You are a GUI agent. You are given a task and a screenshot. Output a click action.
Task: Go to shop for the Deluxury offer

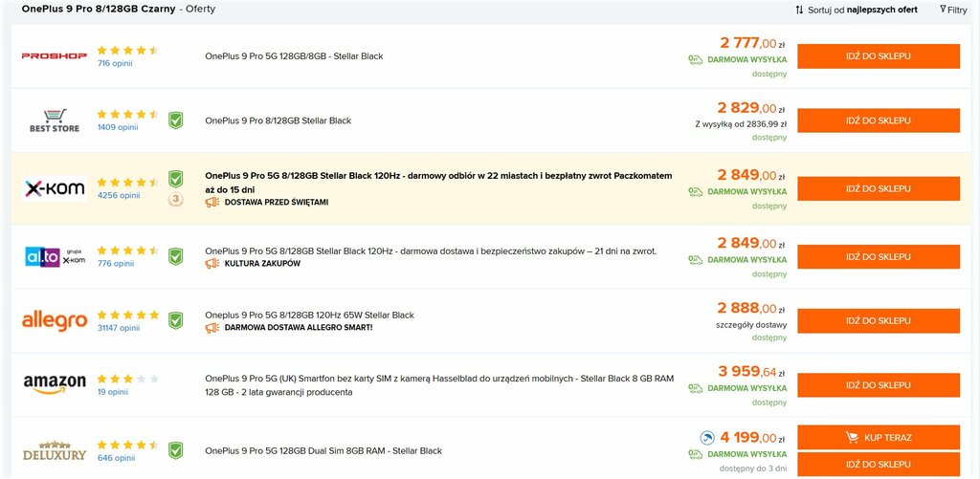click(879, 464)
